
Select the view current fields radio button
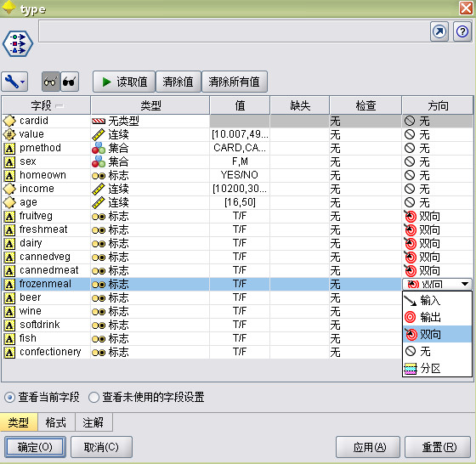(x=9, y=397)
